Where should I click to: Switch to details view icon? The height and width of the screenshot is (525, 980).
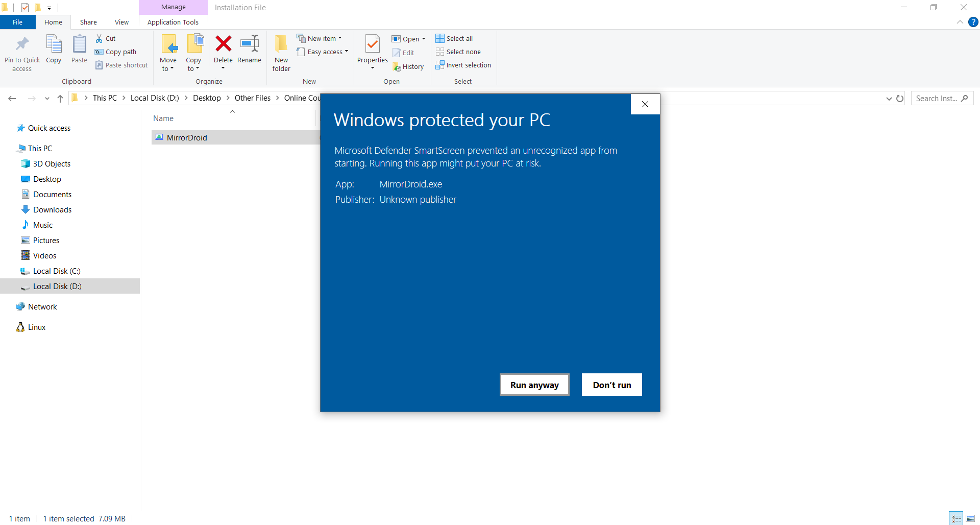tap(956, 518)
